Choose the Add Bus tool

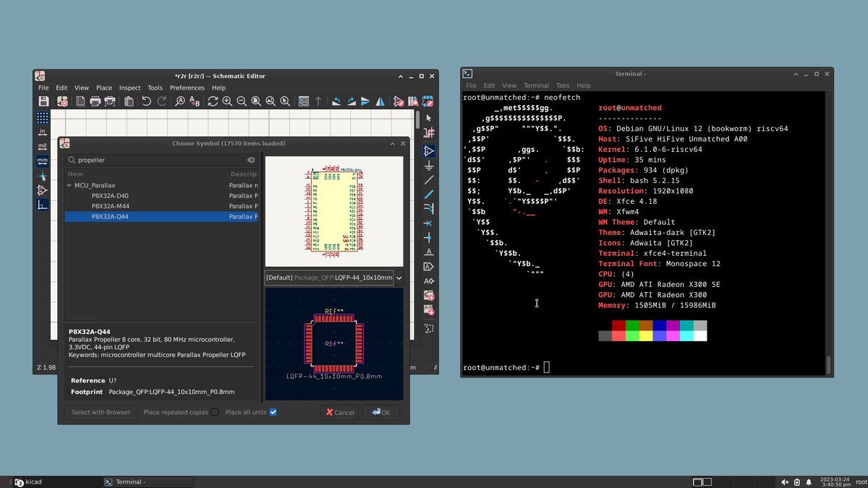[429, 194]
